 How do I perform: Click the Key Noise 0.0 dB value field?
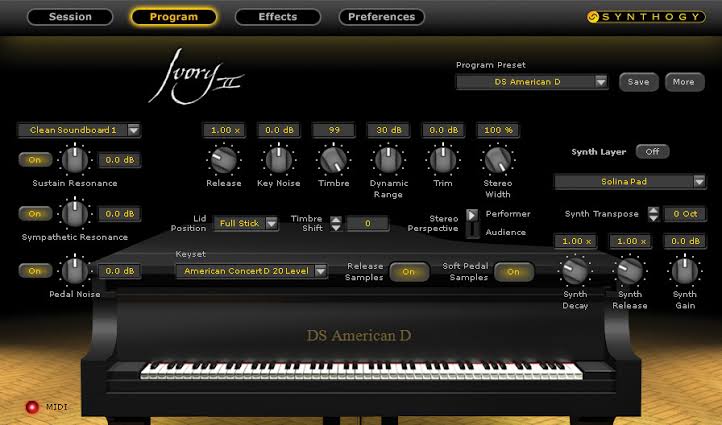tap(279, 130)
